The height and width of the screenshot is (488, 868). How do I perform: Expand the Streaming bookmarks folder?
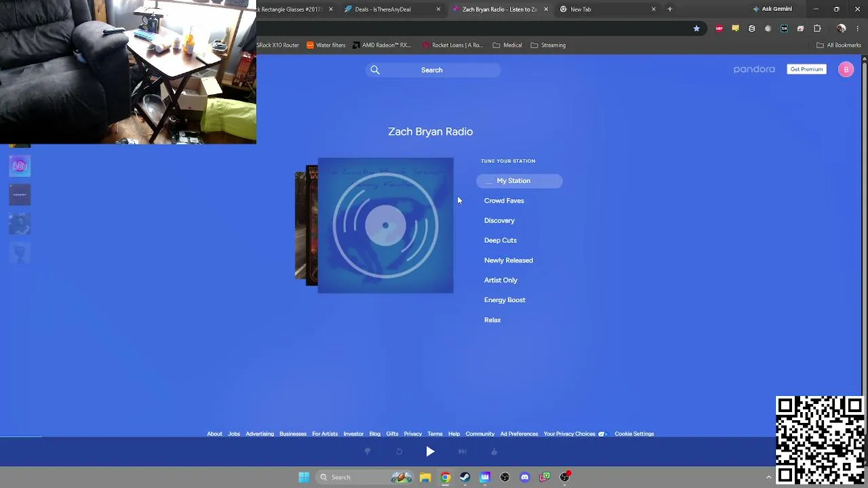pos(548,45)
